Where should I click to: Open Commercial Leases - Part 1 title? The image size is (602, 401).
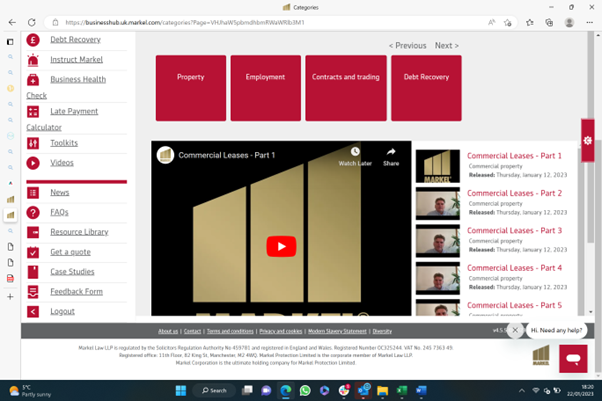(x=514, y=156)
